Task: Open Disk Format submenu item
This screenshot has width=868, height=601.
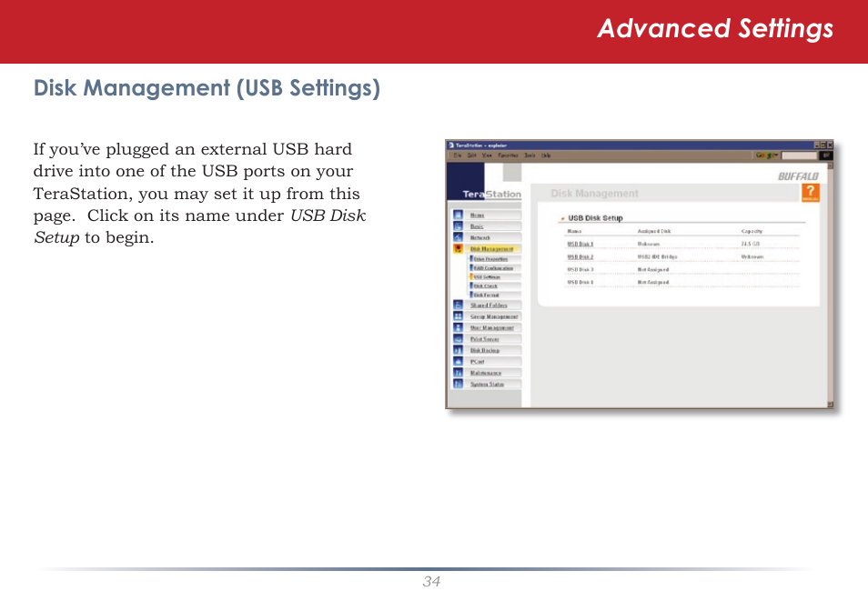Action: 486,295
